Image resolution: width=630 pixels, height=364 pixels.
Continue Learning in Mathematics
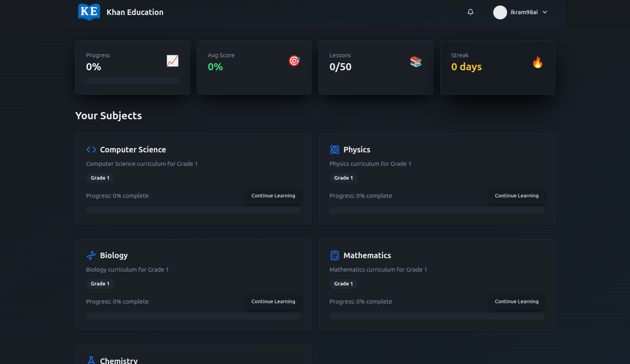pyautogui.click(x=517, y=302)
